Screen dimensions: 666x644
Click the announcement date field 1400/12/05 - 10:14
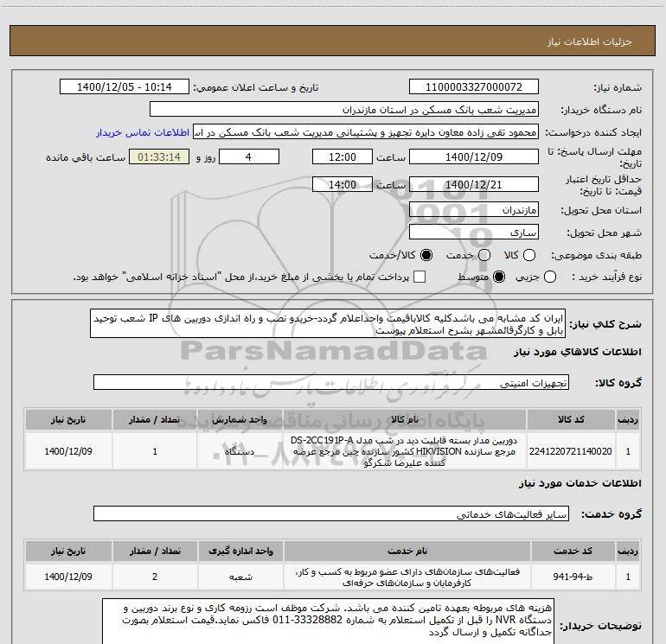point(124,87)
